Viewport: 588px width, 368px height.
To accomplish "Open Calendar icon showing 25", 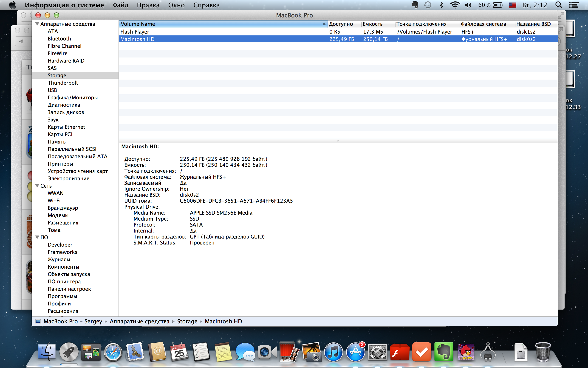I will point(179,352).
